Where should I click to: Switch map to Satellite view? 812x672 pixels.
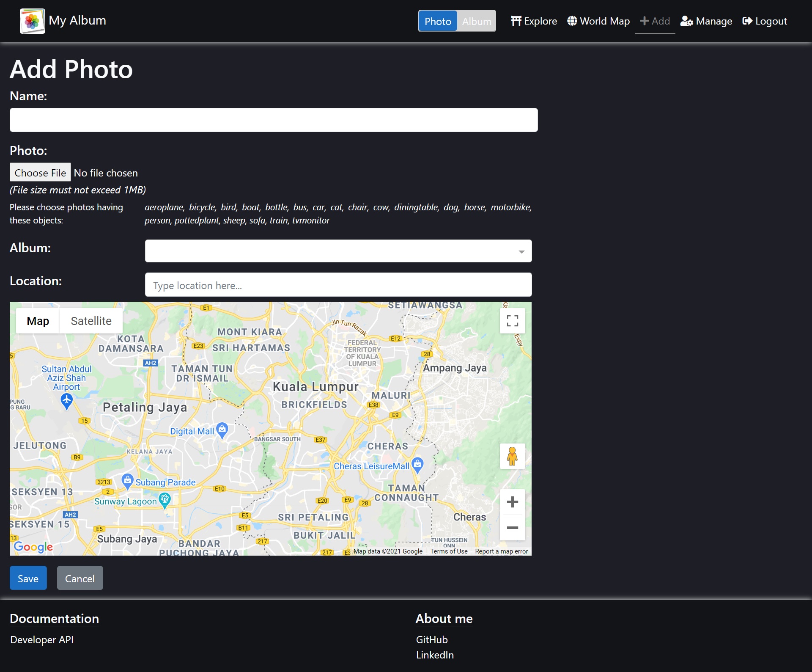(x=91, y=321)
